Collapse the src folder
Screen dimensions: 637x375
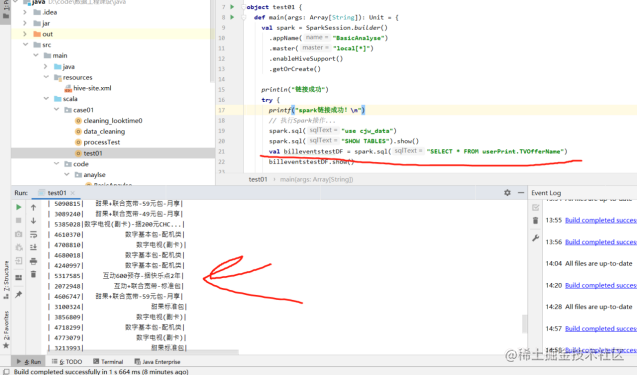pos(25,45)
